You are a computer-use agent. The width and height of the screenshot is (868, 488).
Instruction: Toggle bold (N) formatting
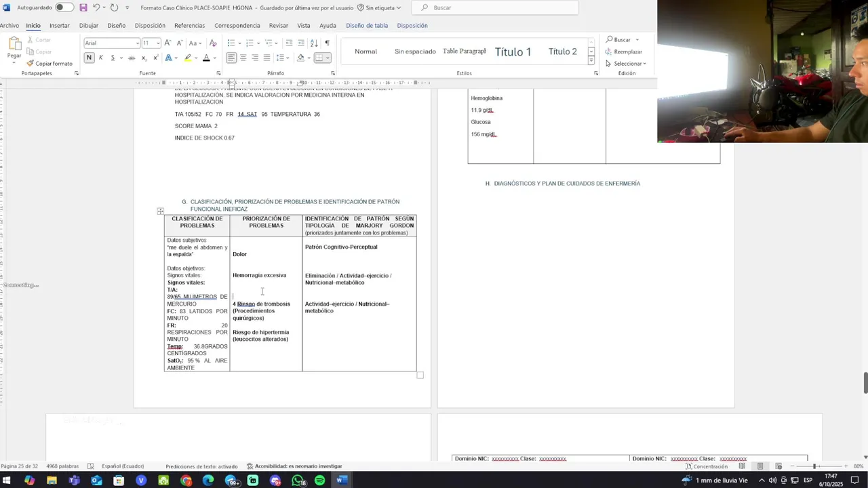(89, 58)
